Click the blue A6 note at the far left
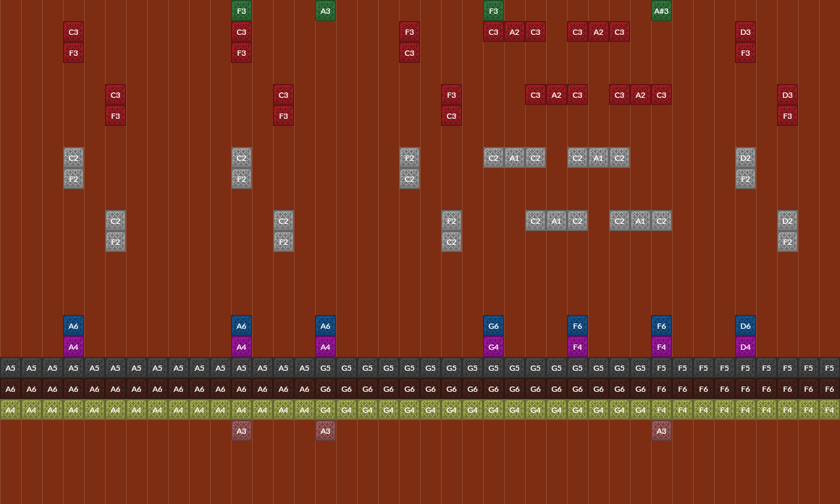840x504 pixels. (73, 325)
